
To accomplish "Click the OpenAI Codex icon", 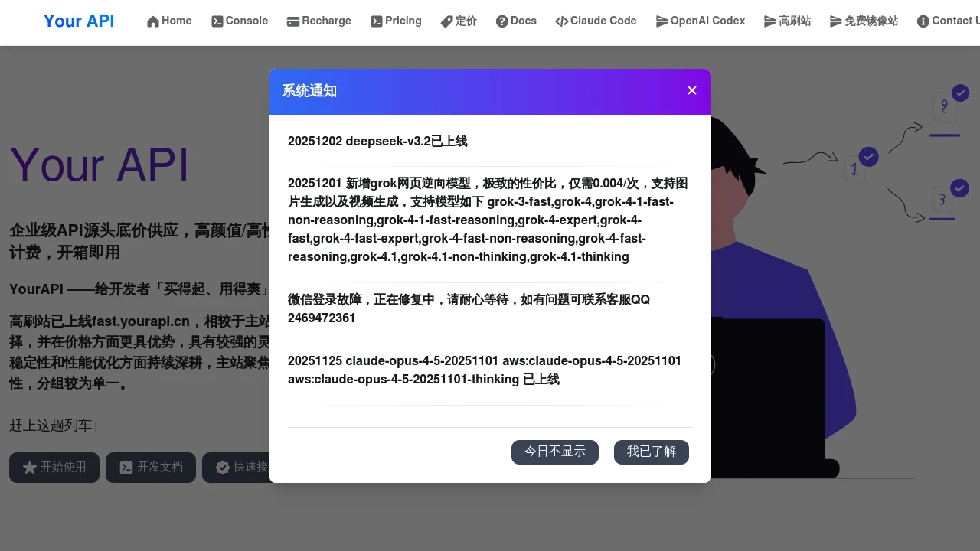I will pos(661,21).
